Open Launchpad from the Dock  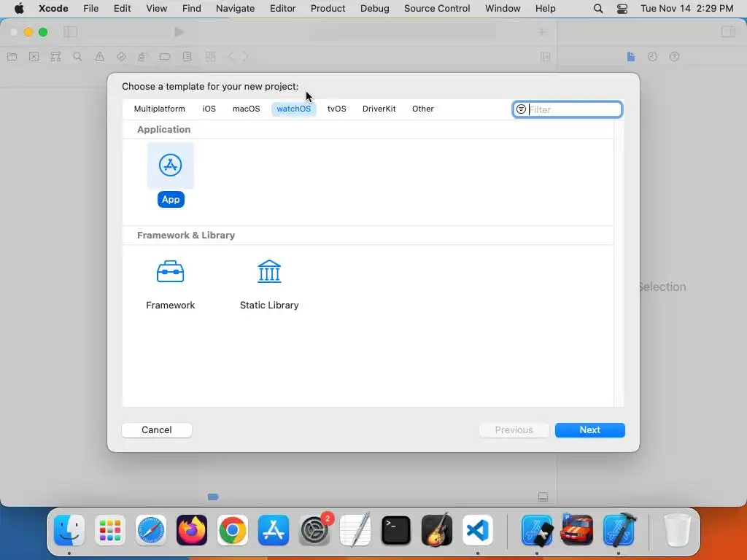110,530
